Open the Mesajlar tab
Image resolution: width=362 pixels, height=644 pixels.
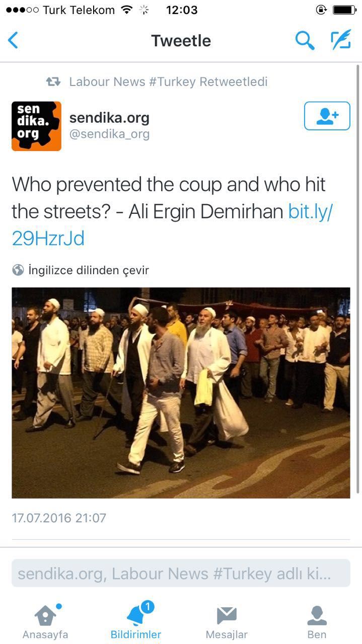tap(227, 621)
